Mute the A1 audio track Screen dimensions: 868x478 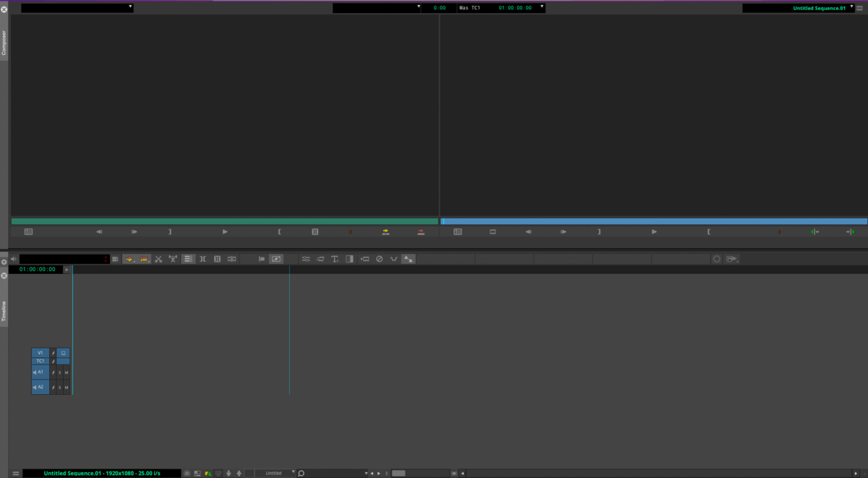(x=67, y=372)
